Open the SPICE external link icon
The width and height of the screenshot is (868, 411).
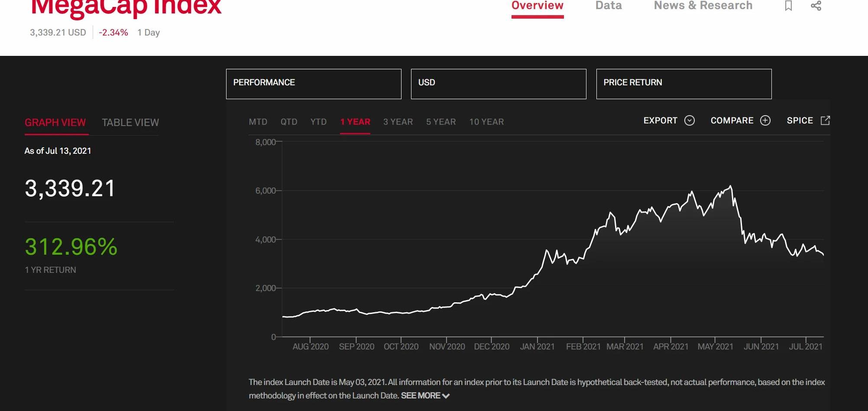825,120
